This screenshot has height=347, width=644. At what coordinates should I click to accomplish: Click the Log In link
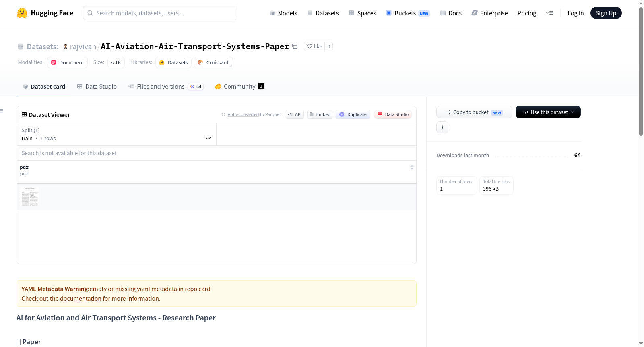(576, 13)
